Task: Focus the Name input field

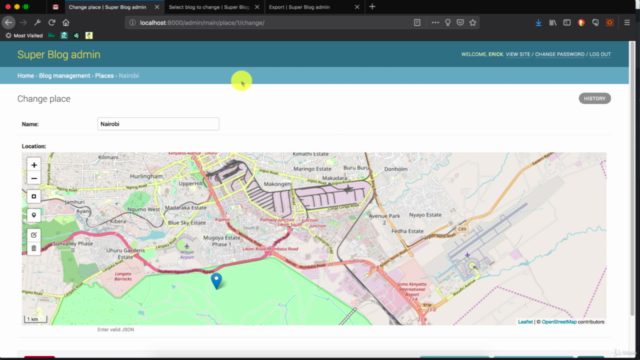Action: [158, 124]
